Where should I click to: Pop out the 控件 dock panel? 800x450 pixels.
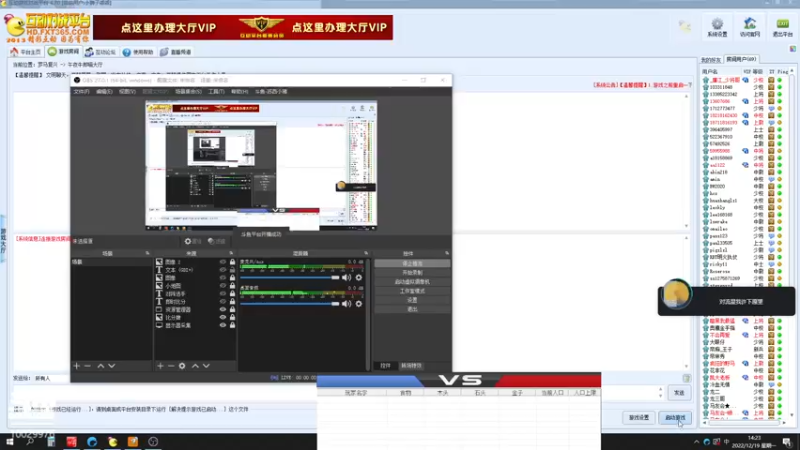[x=447, y=253]
